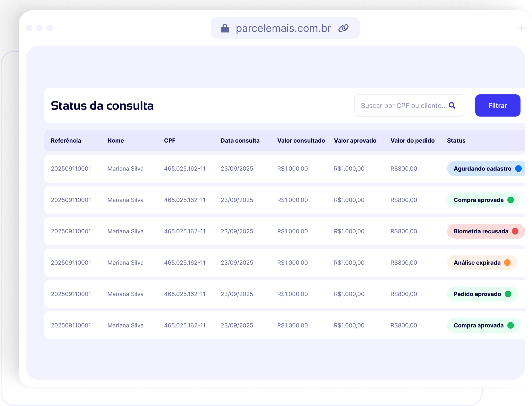Click the parcelemais.com.br address text
532x406 pixels.
[283, 28]
